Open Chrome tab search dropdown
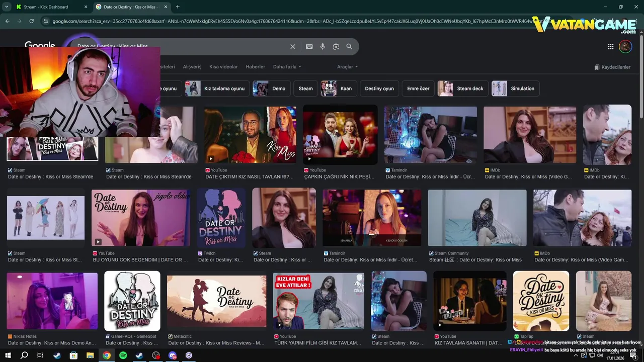The width and height of the screenshot is (644, 362). 7,7
